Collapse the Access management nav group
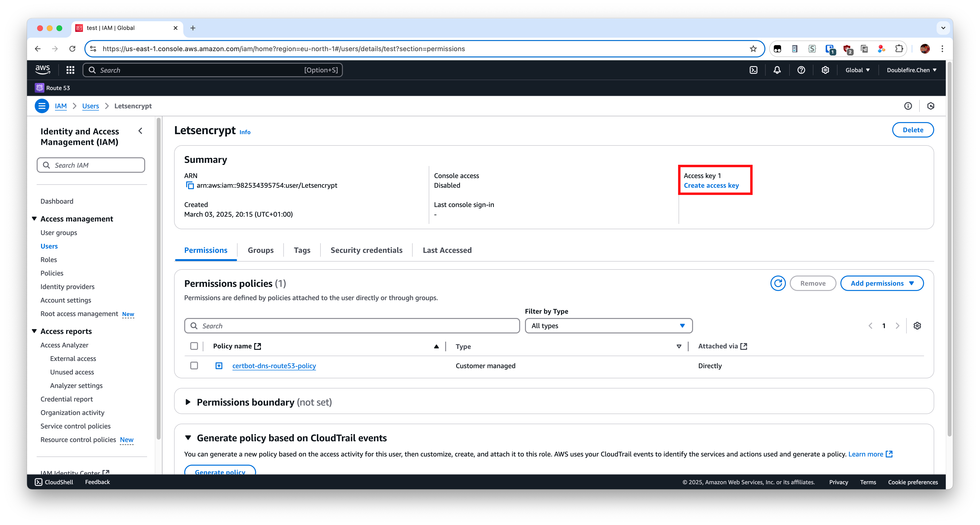980x525 pixels. pos(34,219)
